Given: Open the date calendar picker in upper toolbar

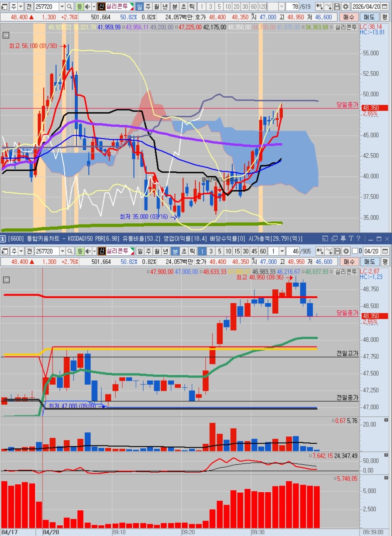Looking at the screenshot, I should 385,6.
